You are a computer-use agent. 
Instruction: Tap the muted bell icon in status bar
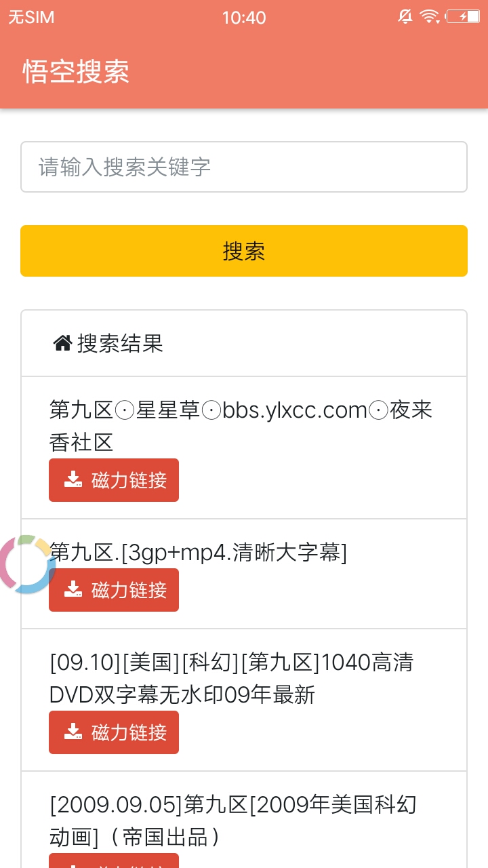pos(405,17)
